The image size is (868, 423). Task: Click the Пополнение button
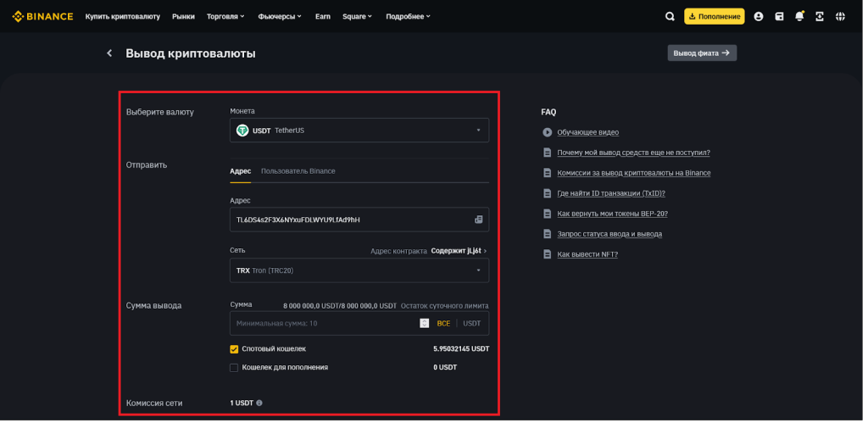pos(714,16)
